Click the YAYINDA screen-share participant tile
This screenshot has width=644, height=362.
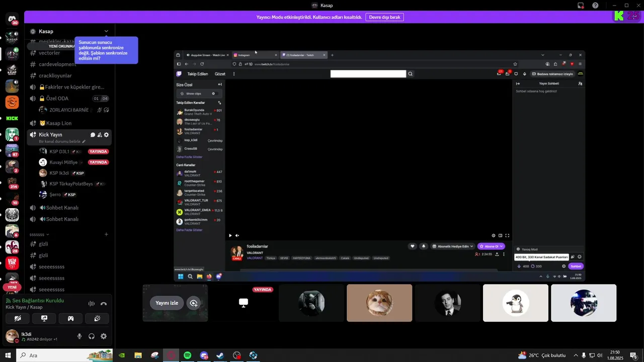(244, 303)
